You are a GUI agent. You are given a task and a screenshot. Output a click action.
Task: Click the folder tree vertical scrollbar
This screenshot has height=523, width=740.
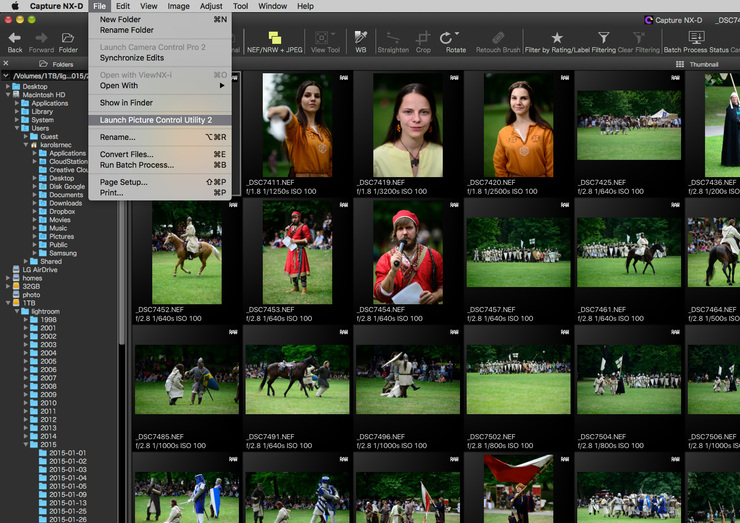point(122,271)
